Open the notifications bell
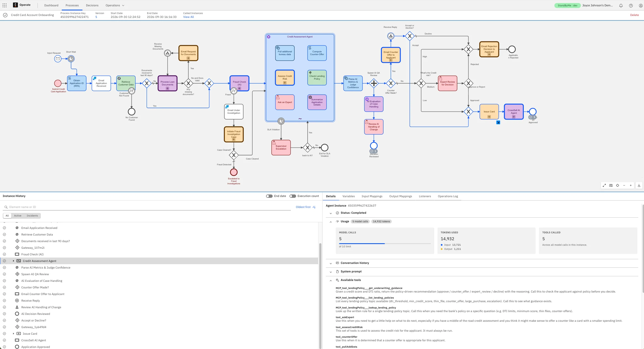Screen dimensions: 644x349 621,5
